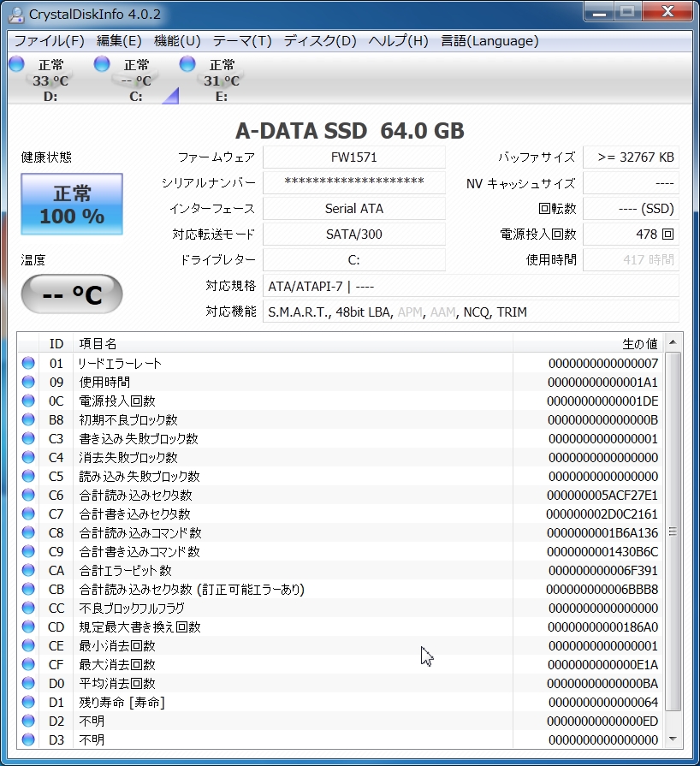Click status orb for C9 合計書き込みコマンド数
Screen dimensions: 700x766
pyautogui.click(x=28, y=551)
